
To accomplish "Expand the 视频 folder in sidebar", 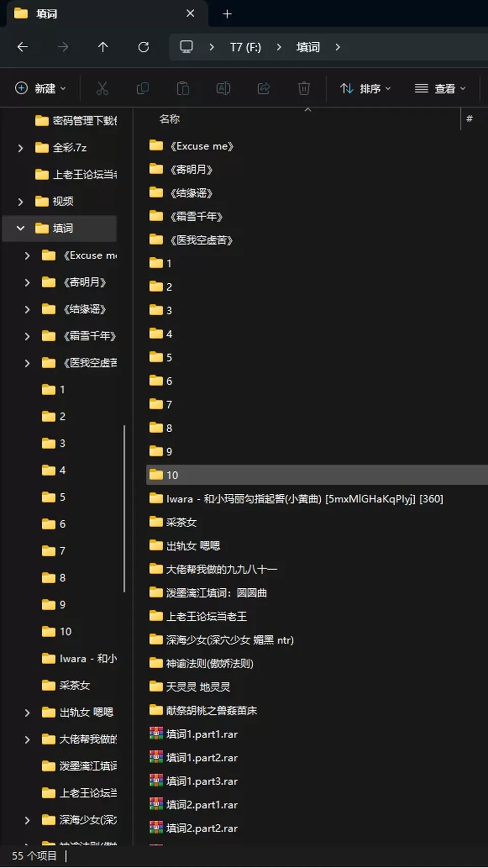I will (x=20, y=202).
